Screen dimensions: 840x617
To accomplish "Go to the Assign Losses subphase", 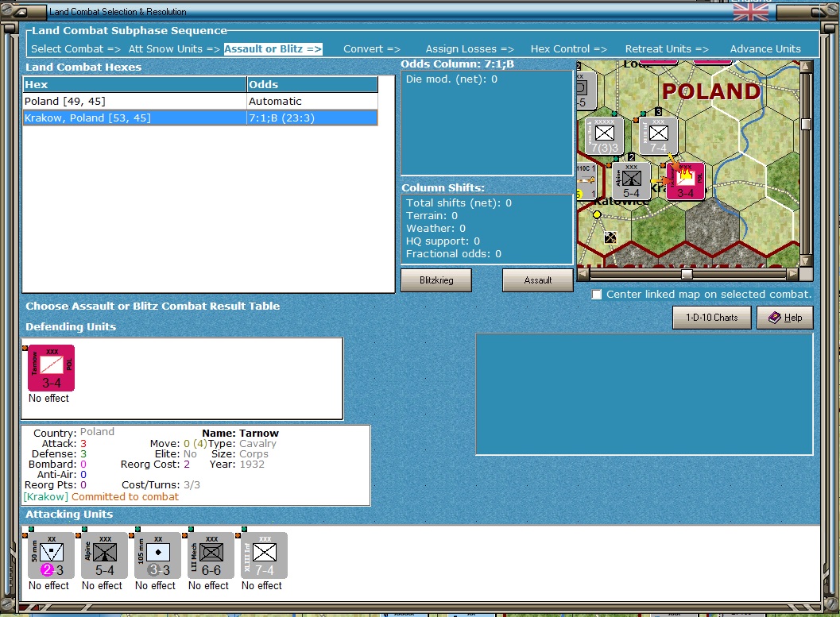I will 470,48.
